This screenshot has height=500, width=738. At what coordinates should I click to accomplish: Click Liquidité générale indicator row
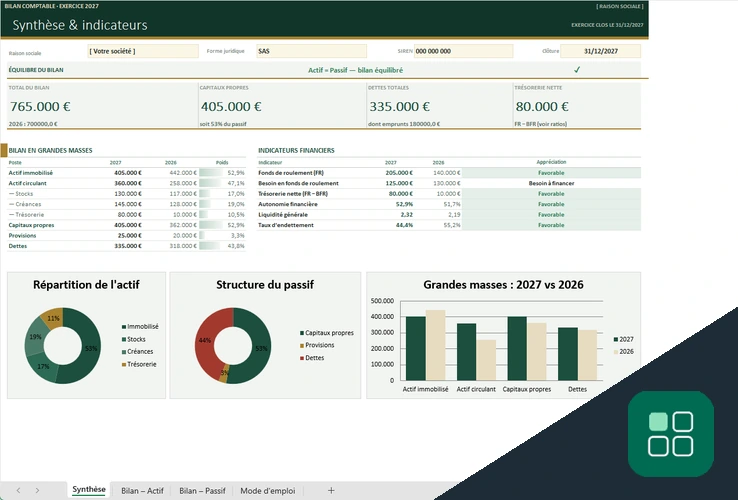(x=283, y=214)
